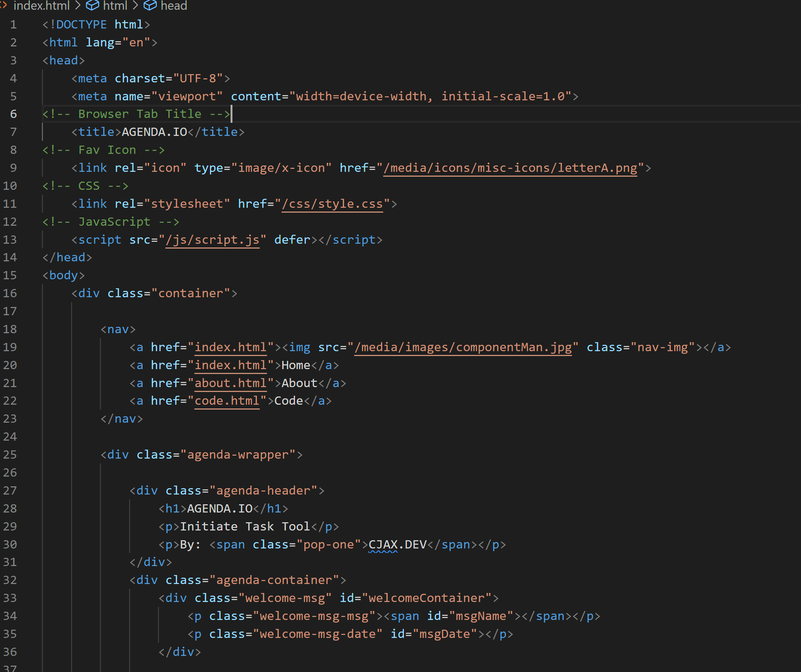
Task: Expand chevron between index.html and html breadcrumbs
Action: [78, 6]
